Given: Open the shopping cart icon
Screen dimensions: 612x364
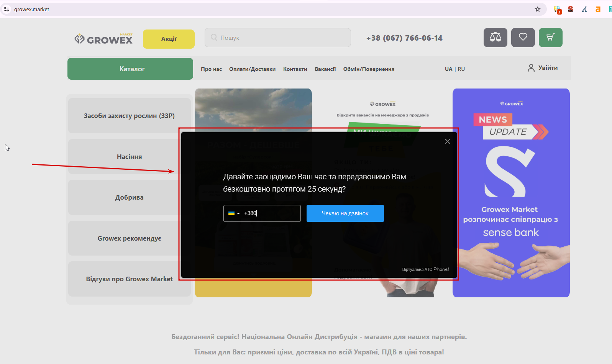Looking at the screenshot, I should 551,38.
